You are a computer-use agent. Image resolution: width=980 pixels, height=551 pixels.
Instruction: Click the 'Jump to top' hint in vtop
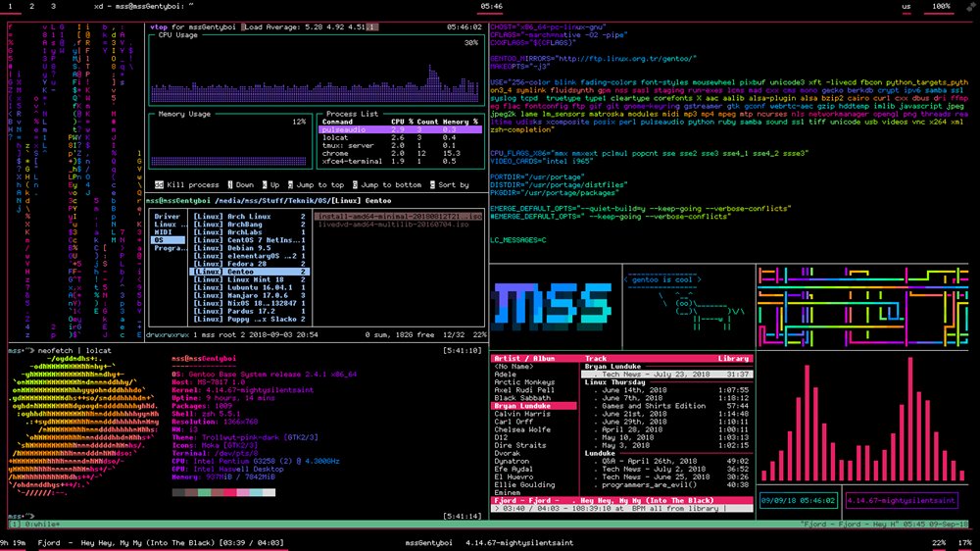316,185
